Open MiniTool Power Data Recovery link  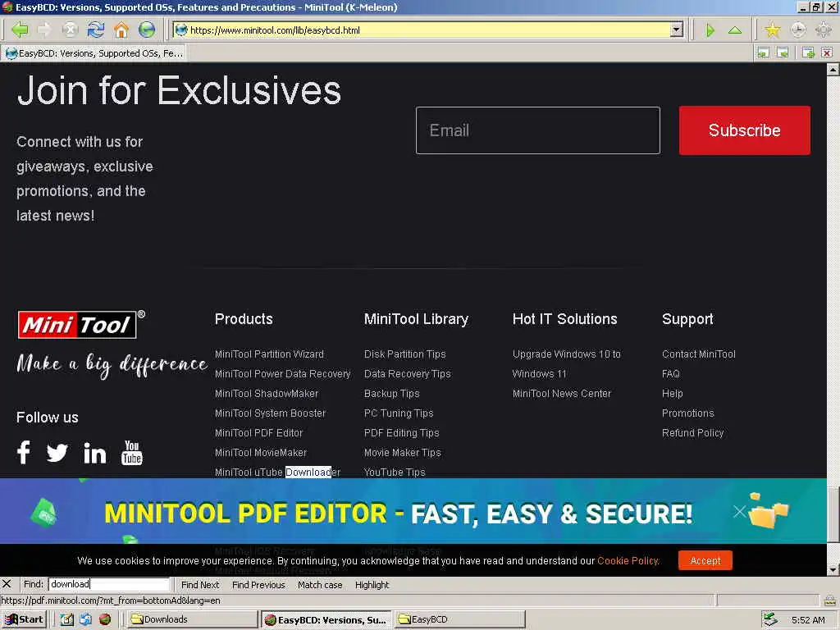282,374
